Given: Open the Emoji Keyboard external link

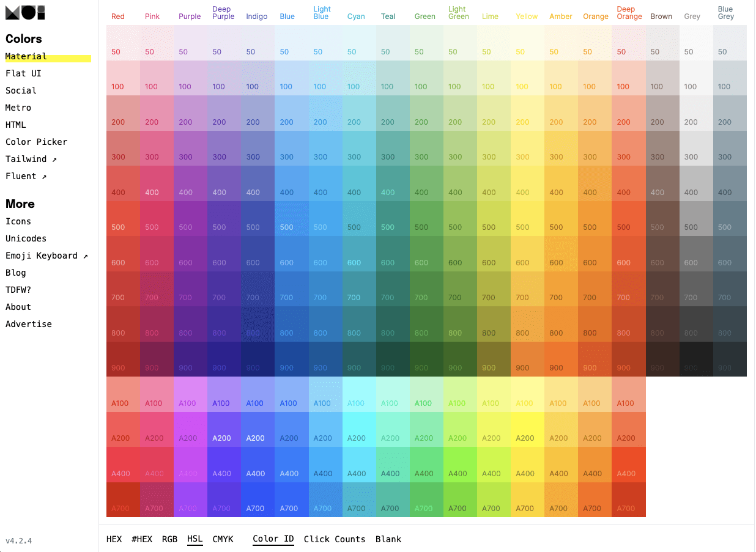Looking at the screenshot, I should (x=46, y=256).
